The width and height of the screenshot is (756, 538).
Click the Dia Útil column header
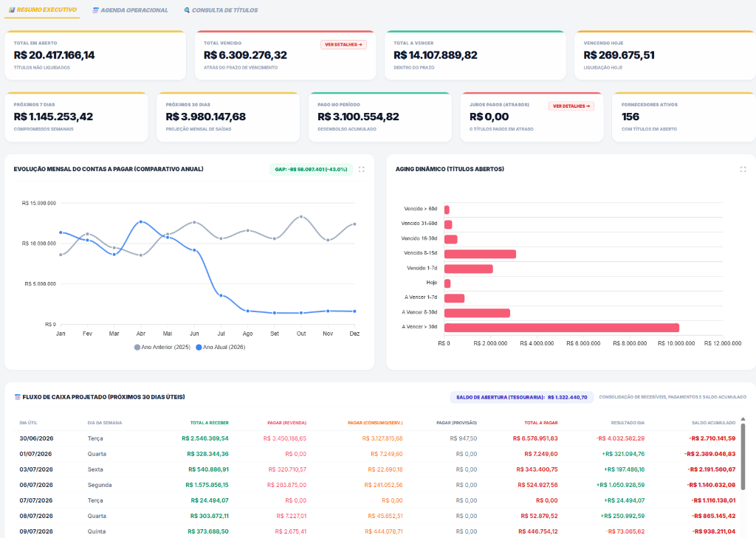pos(29,423)
